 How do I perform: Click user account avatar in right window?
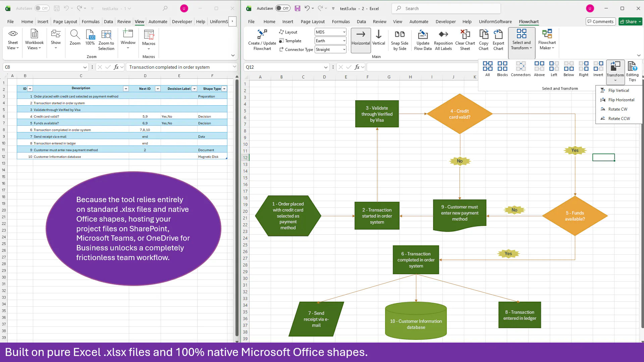[x=590, y=8]
